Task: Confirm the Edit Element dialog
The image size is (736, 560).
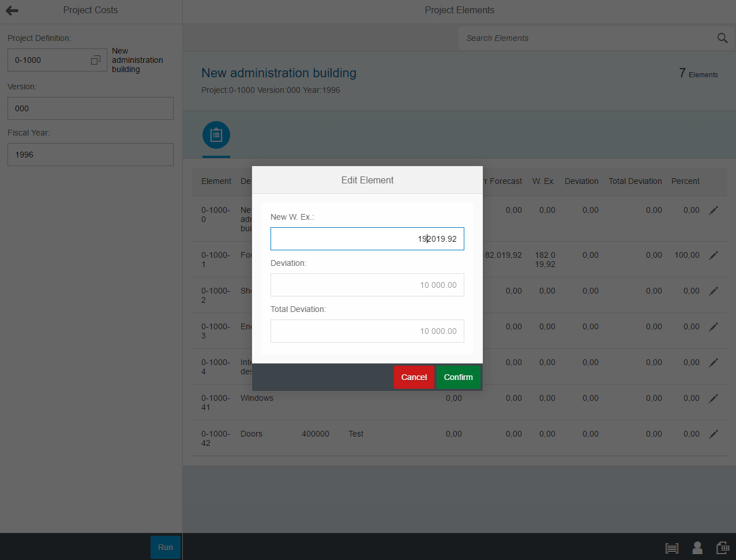Action: tap(458, 377)
